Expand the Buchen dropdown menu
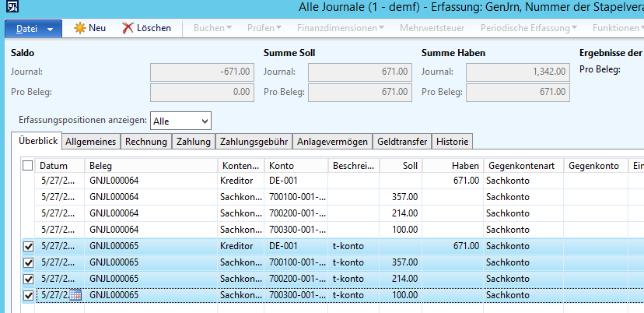 212,28
